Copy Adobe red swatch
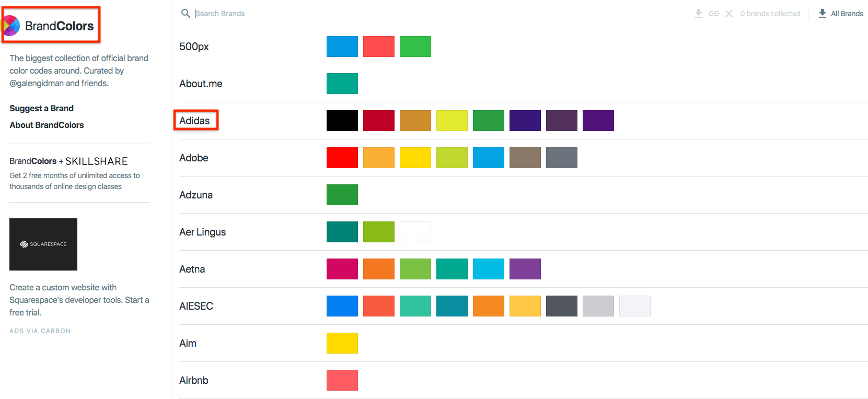This screenshot has height=399, width=868. [342, 158]
